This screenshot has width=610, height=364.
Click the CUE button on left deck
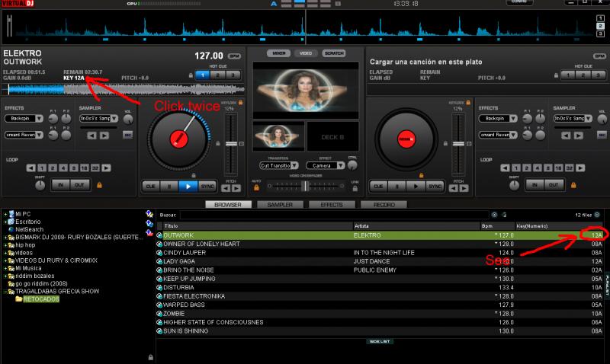coord(150,187)
